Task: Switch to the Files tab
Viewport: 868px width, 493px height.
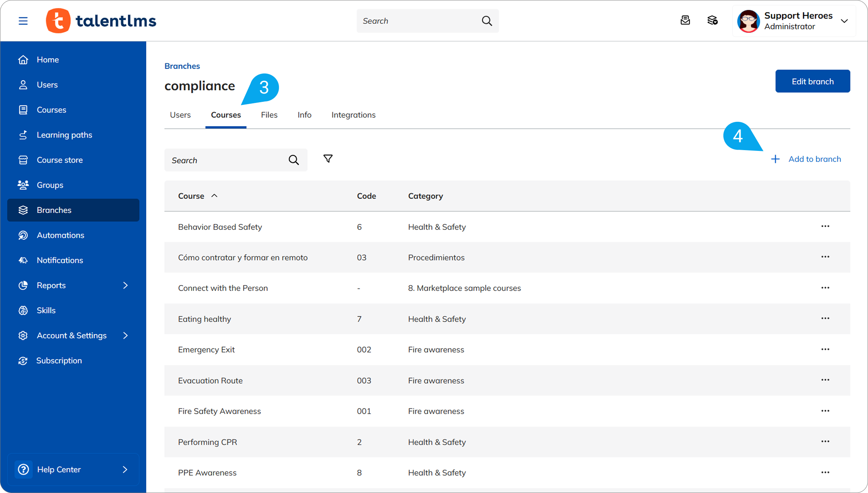Action: click(269, 115)
